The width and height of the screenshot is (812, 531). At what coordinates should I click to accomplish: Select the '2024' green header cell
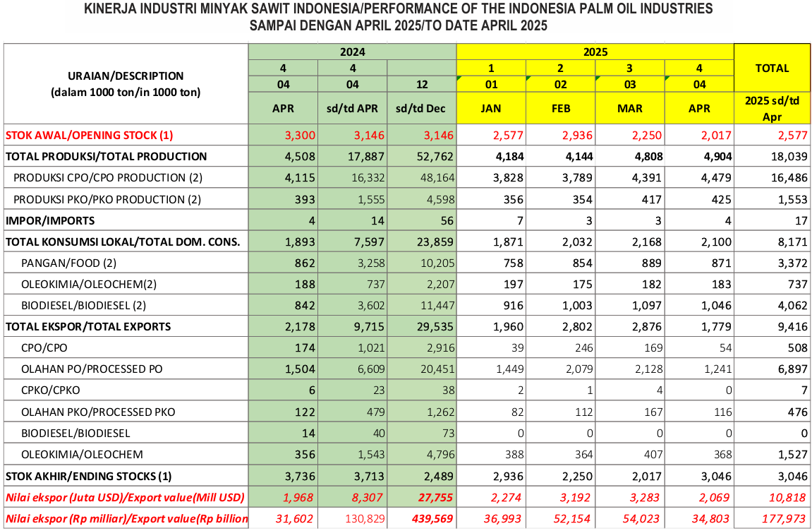(352, 52)
